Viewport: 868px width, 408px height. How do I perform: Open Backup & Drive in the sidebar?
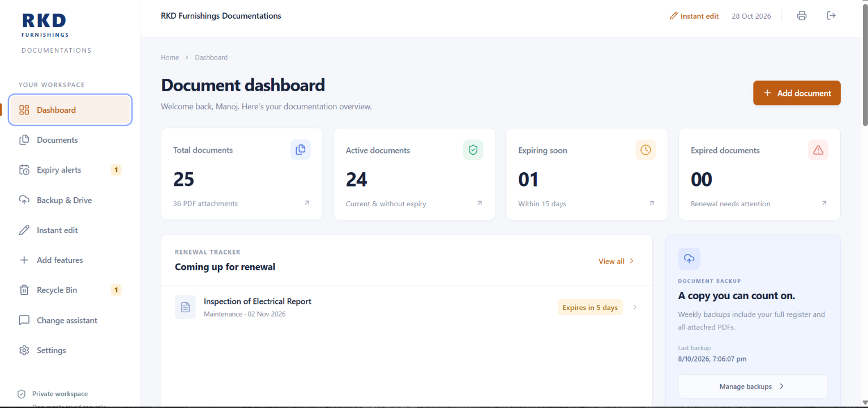coord(70,200)
